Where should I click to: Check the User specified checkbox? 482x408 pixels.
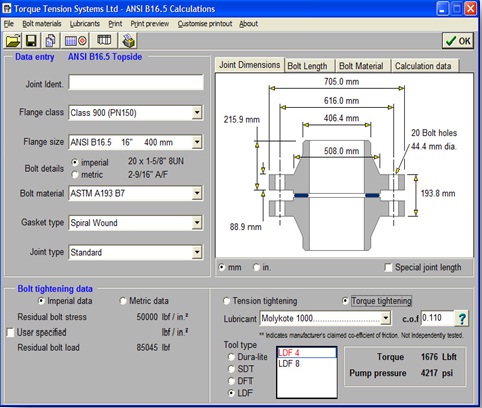10,333
